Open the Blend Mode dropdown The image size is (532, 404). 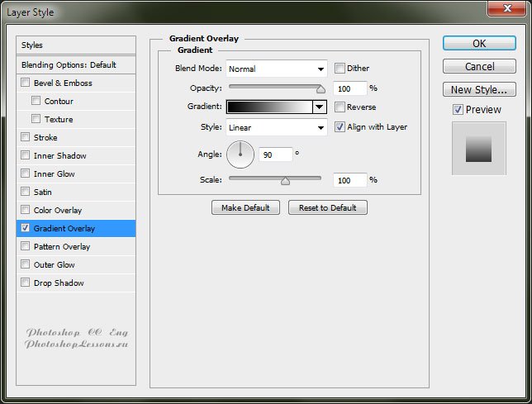click(x=277, y=69)
